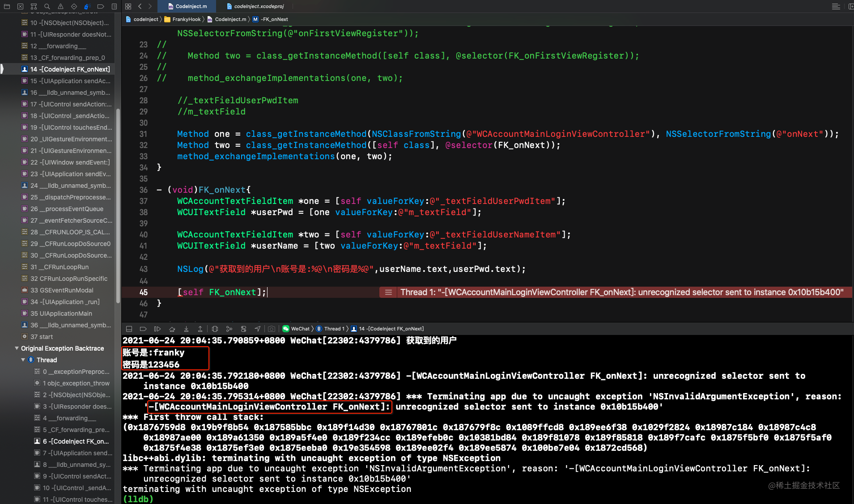Step over the current line
This screenshot has height=504, width=854.
coord(172,329)
